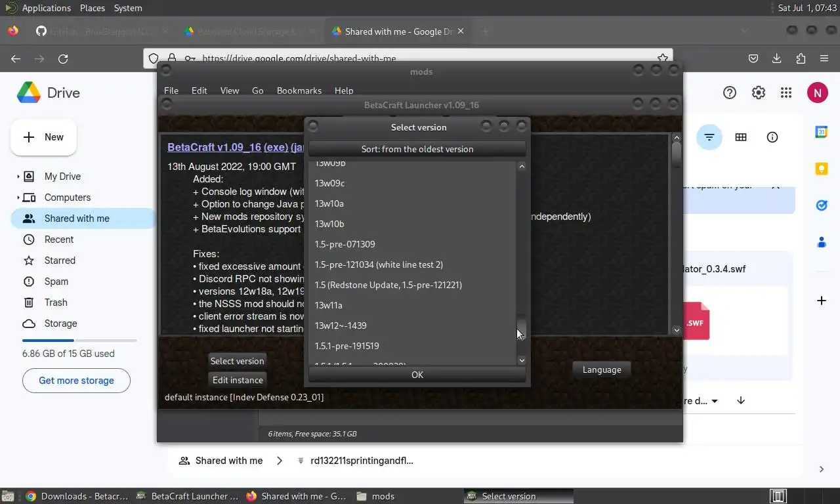Open View menu in mods window
Viewport: 840px width, 504px height.
(229, 91)
